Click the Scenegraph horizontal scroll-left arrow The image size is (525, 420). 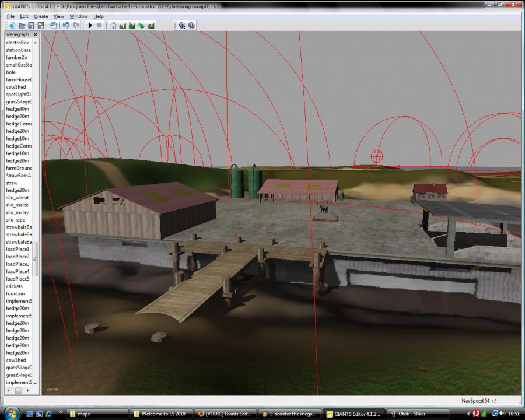pyautogui.click(x=8, y=390)
